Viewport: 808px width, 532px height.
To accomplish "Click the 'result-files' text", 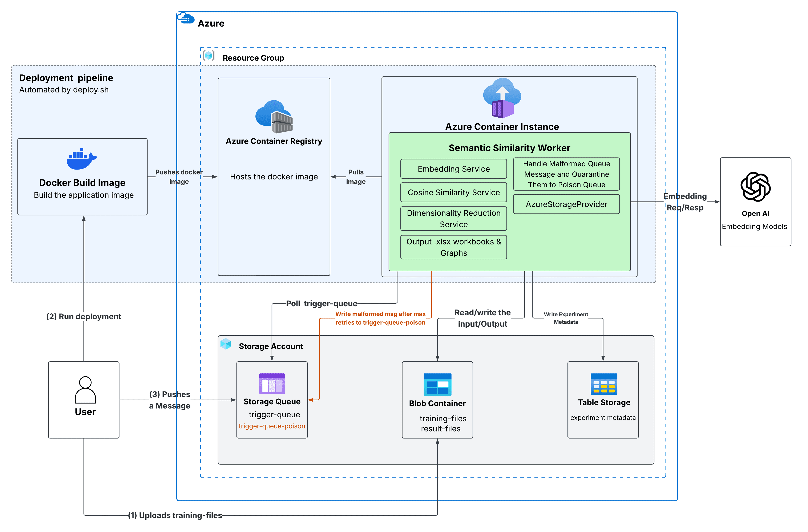I will pyautogui.click(x=441, y=429).
